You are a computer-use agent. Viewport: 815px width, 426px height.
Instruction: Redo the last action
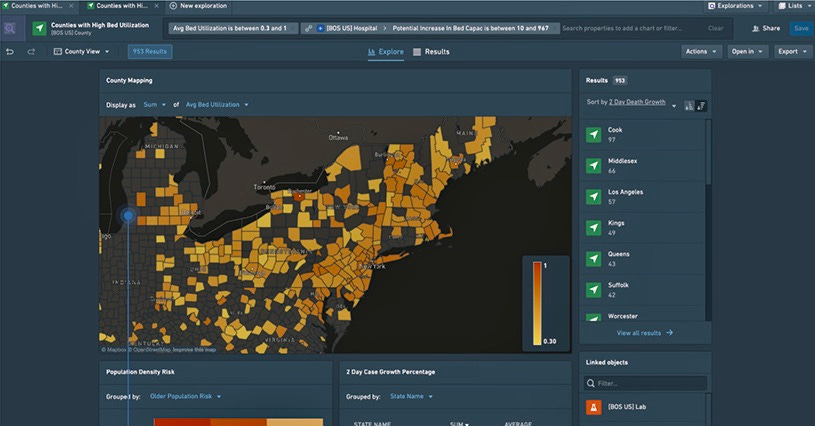pyautogui.click(x=31, y=51)
